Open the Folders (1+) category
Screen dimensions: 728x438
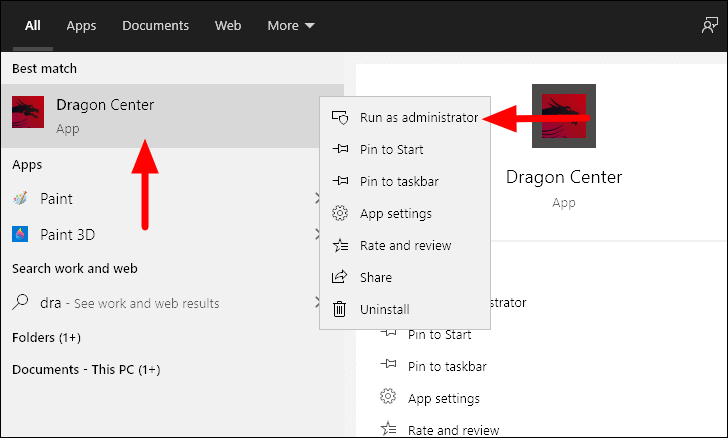[x=46, y=337]
